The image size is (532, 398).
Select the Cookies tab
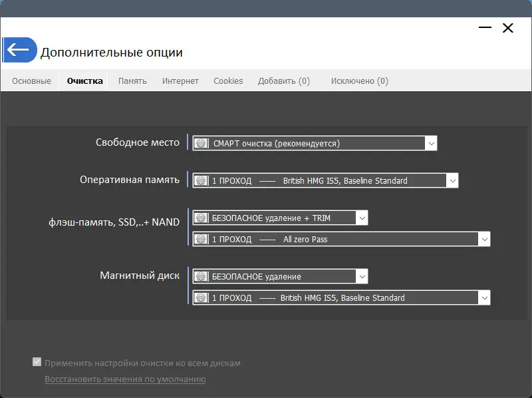pyautogui.click(x=228, y=81)
